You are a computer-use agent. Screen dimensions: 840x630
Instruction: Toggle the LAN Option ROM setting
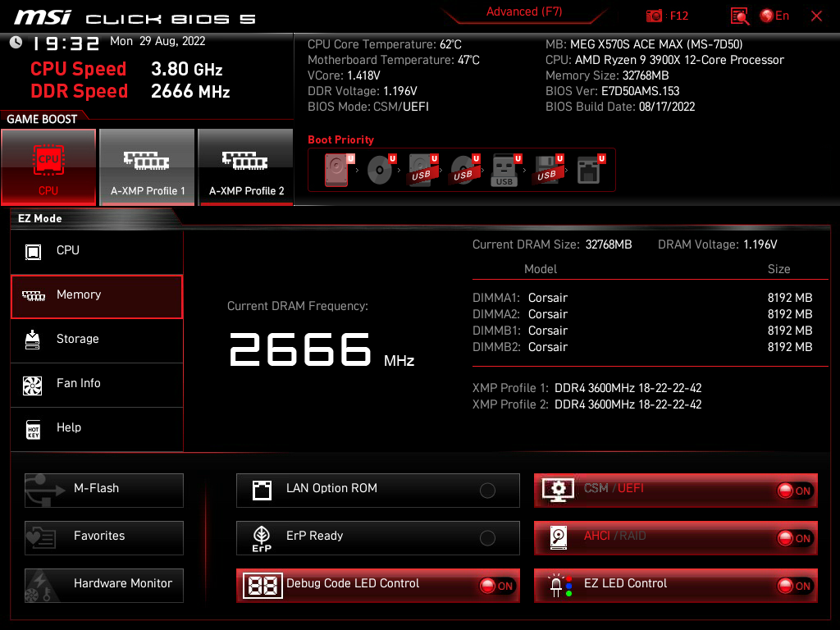click(487, 490)
